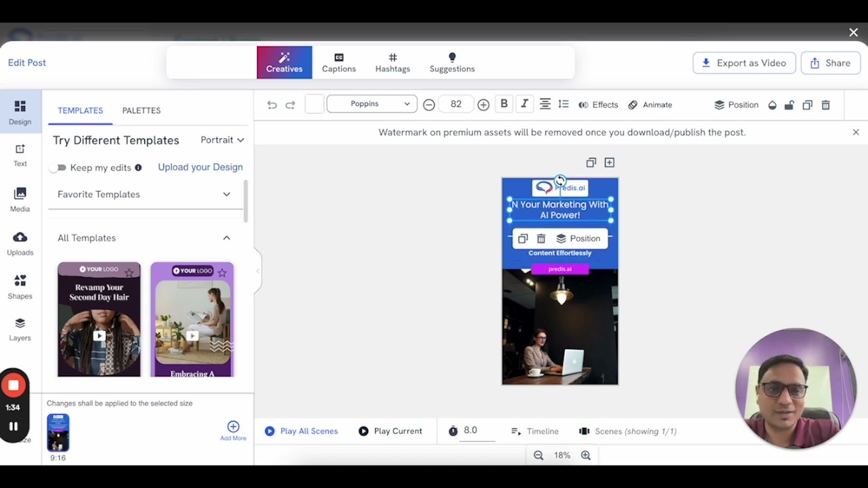Switch to the Hashtags tab
868x488 pixels.
(393, 62)
